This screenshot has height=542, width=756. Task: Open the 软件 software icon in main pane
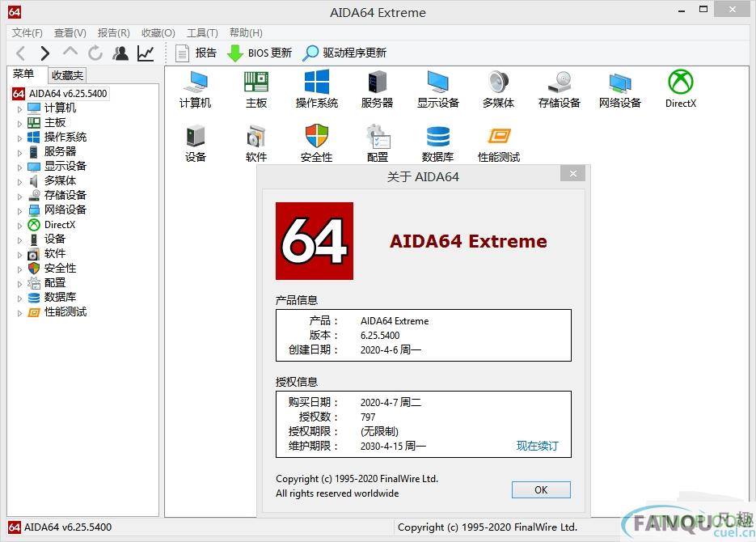256,143
